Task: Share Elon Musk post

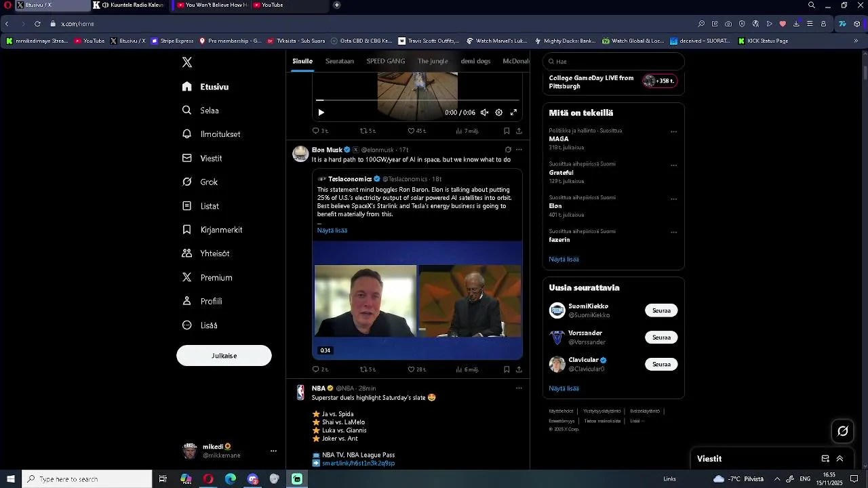Action: [519, 369]
